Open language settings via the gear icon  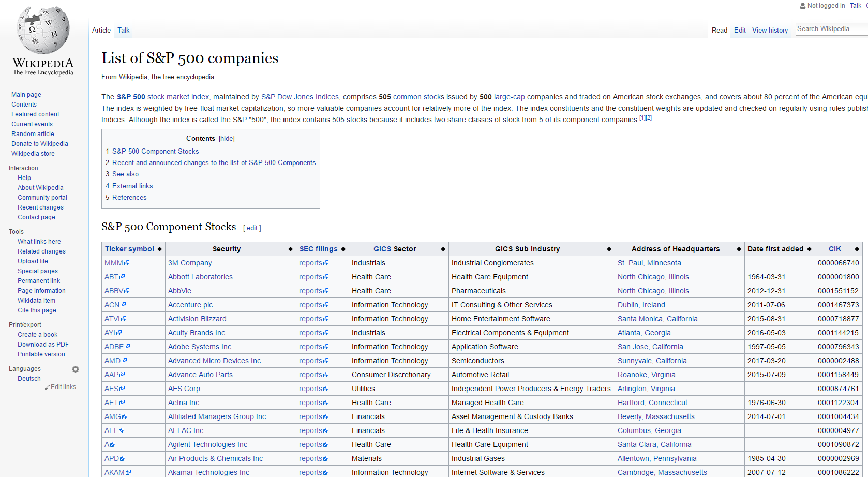76,369
